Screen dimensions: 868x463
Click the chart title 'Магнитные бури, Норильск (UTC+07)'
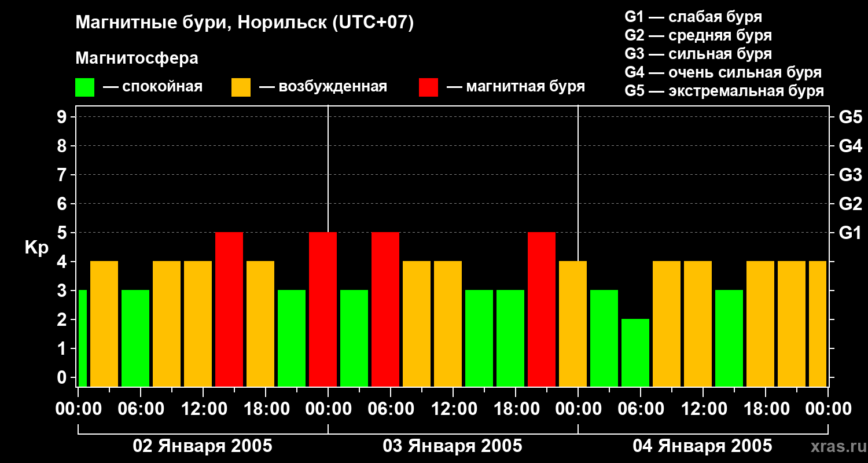tap(245, 23)
